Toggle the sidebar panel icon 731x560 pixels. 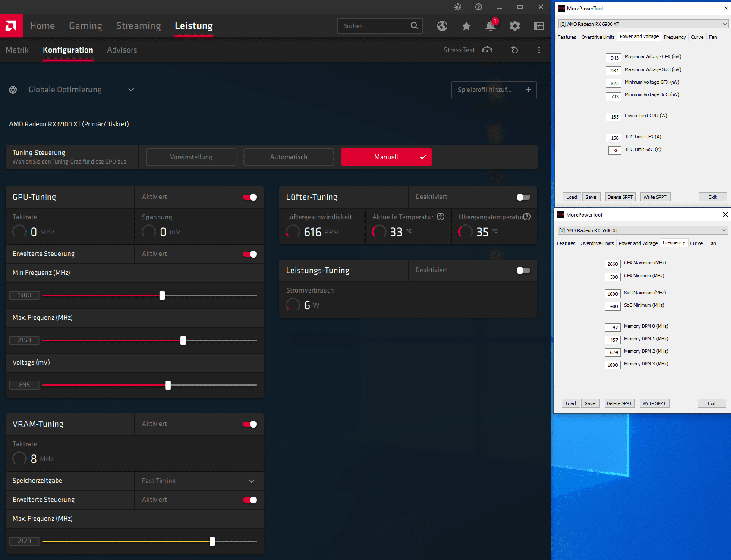pyautogui.click(x=539, y=26)
